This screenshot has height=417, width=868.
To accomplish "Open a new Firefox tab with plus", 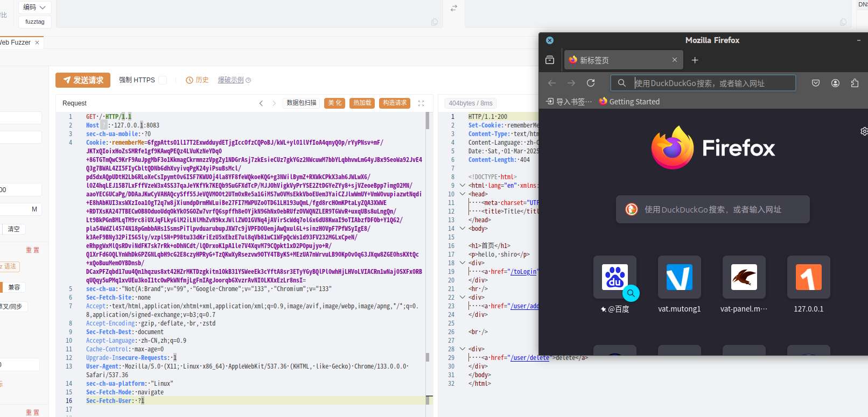I will [695, 60].
